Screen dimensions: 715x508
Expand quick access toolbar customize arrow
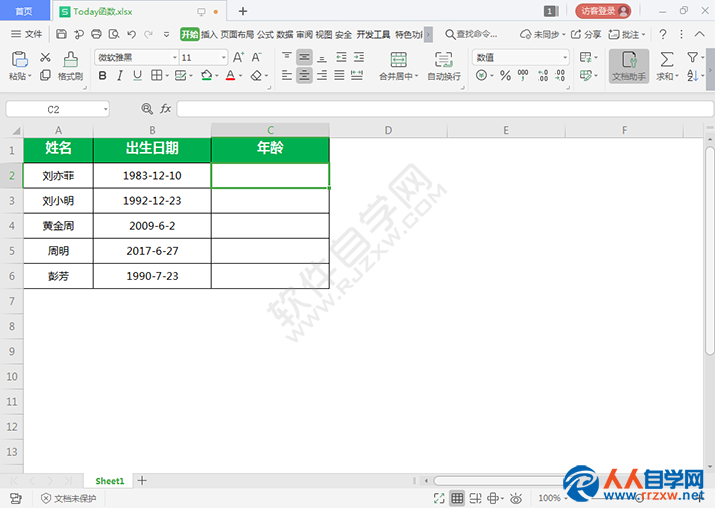166,34
